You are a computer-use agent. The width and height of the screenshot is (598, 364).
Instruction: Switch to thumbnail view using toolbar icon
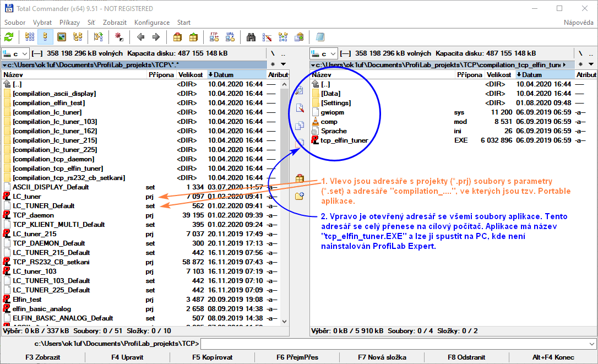[62, 37]
